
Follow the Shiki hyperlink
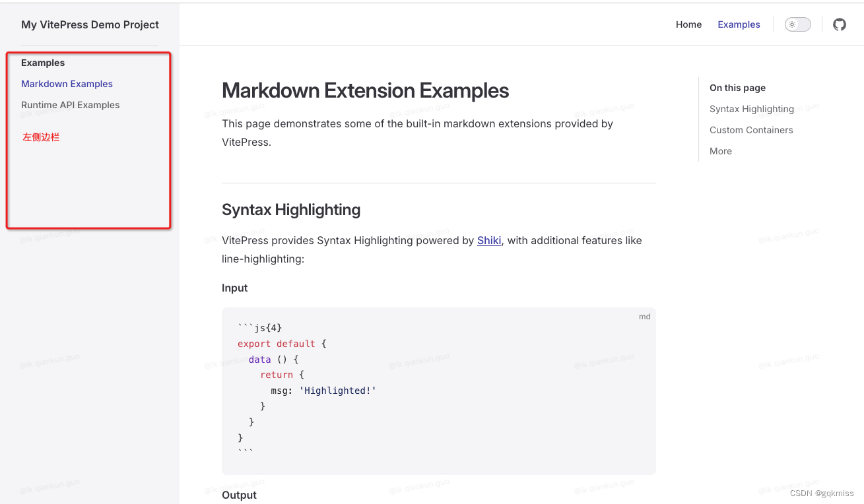coord(489,240)
